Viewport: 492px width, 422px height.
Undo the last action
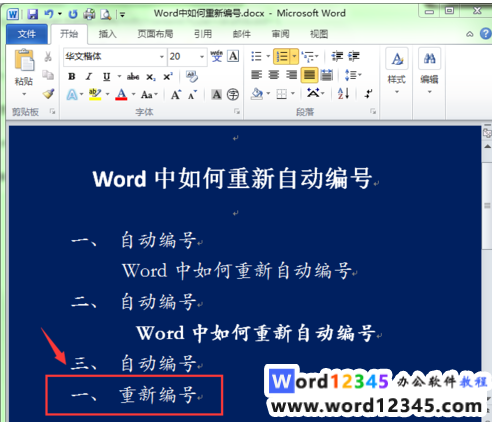(49, 14)
